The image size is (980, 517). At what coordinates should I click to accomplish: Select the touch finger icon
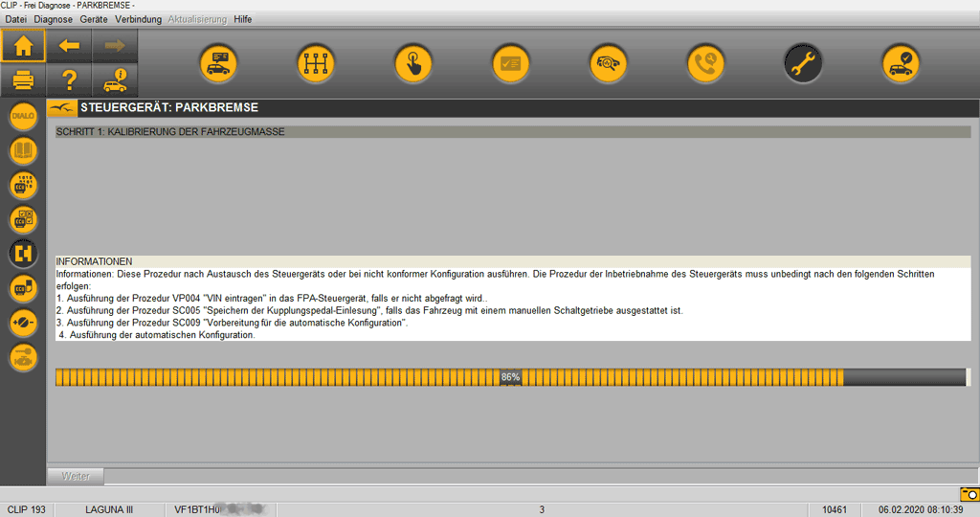tap(412, 63)
